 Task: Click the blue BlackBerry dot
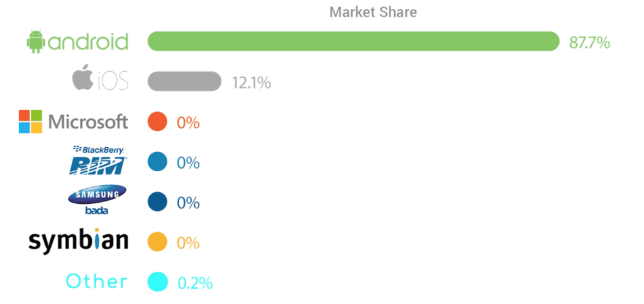[x=157, y=162]
